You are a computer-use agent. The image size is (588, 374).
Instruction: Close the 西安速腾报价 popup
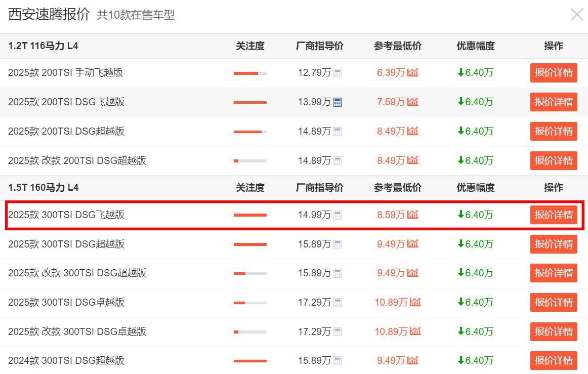point(577,15)
